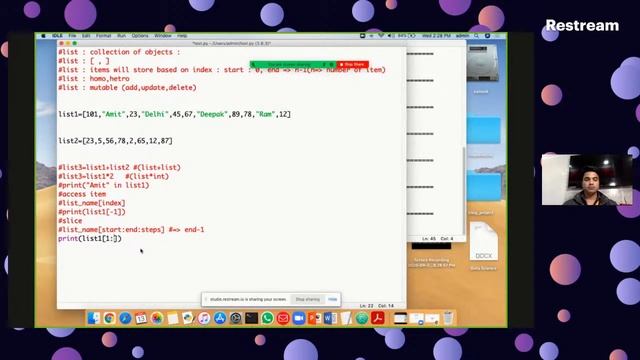Launch Google Chrome from the dock
The height and width of the screenshot is (360, 640).
(x=109, y=318)
